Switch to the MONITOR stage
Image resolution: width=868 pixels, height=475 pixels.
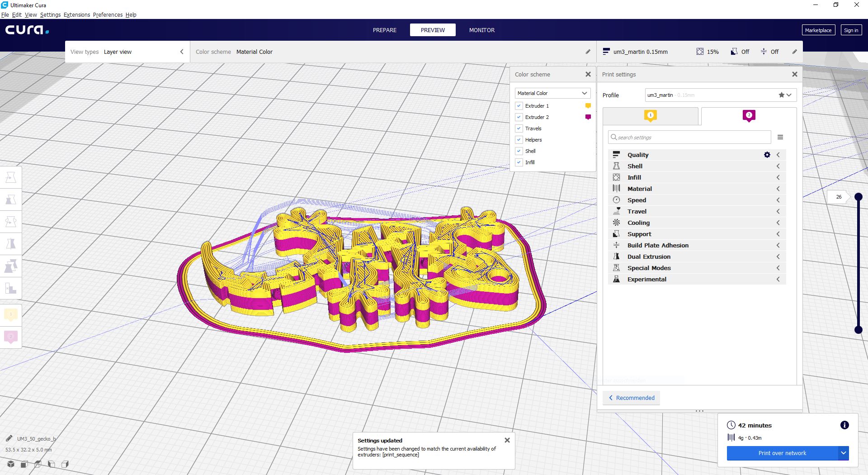(482, 30)
